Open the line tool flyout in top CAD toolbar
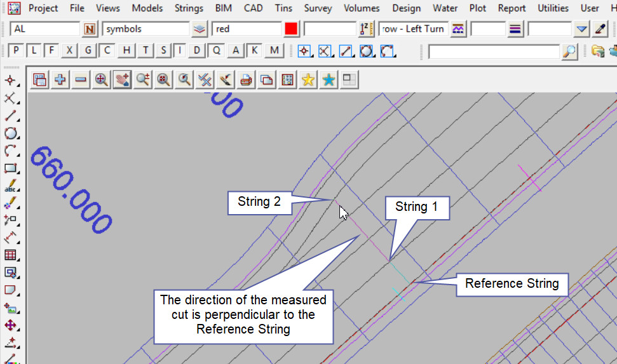This screenshot has width=617, height=364. pyautogui.click(x=346, y=51)
